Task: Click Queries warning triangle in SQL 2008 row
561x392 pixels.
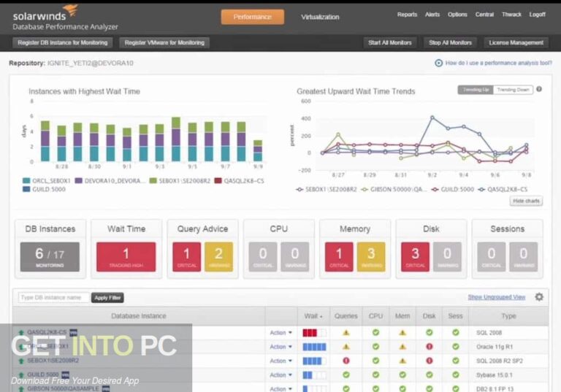Action: [346, 333]
